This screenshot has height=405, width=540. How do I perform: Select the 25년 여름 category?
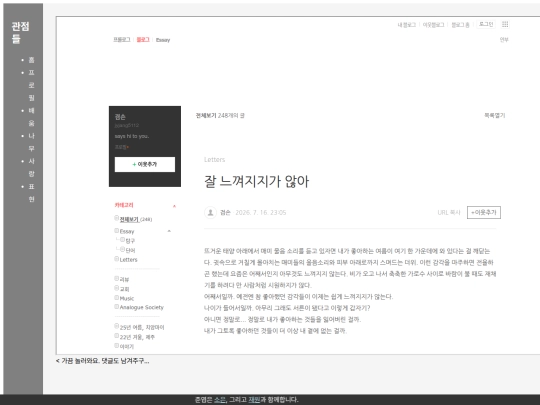(142, 327)
